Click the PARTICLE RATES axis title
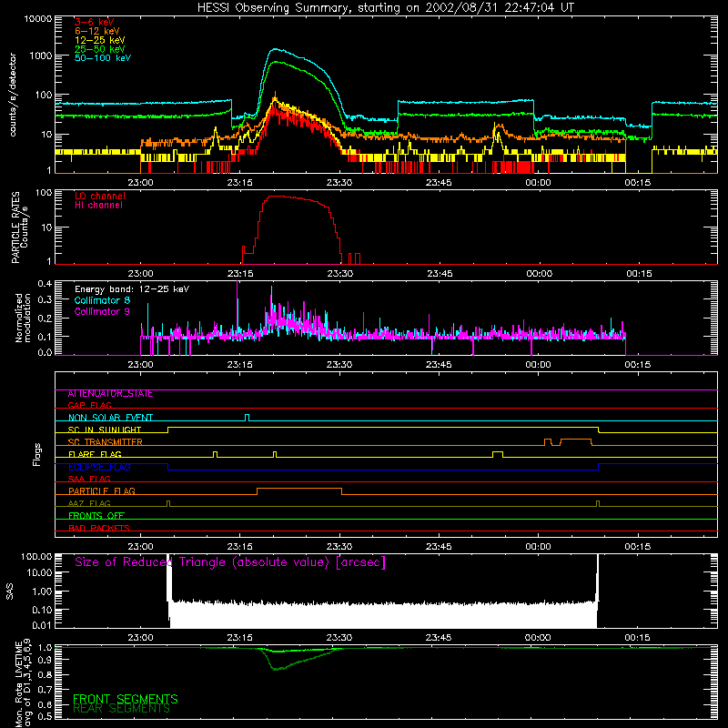 point(19,227)
